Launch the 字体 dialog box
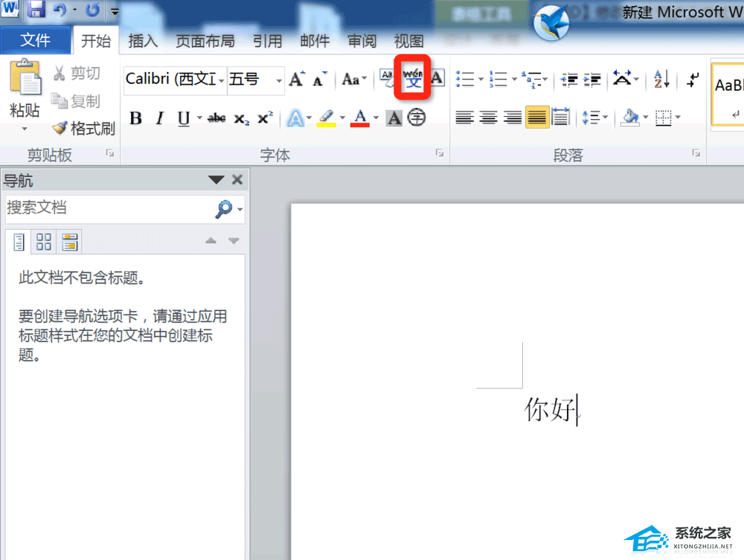Image resolution: width=744 pixels, height=560 pixels. tap(439, 154)
